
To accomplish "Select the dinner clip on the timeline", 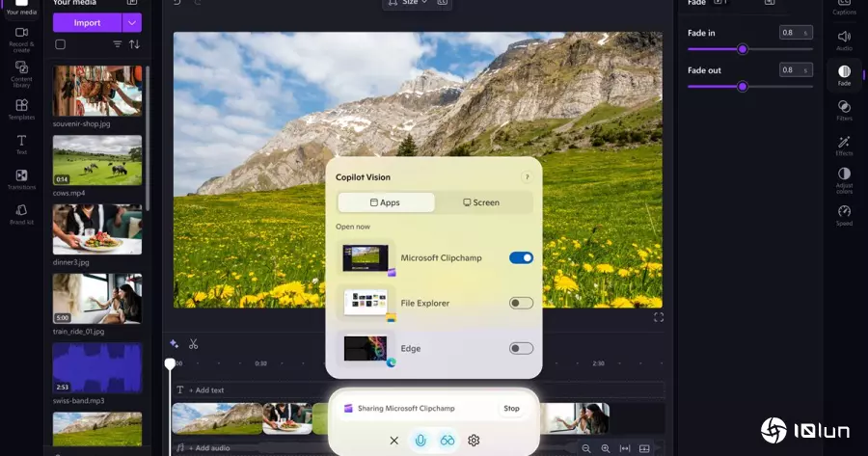I will pos(287,418).
